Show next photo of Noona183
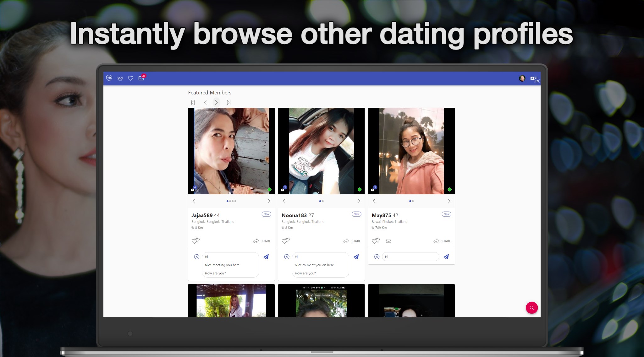Image resolution: width=644 pixels, height=357 pixels. tap(359, 201)
